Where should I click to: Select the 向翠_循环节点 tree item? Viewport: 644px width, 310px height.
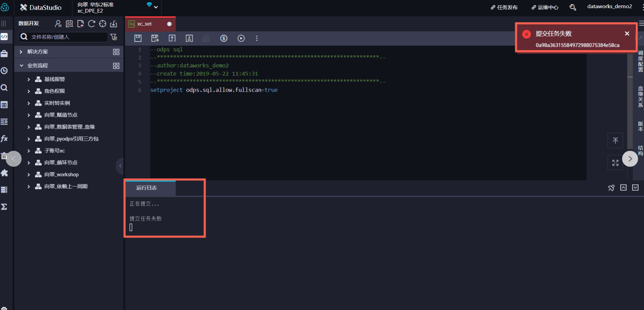61,162
